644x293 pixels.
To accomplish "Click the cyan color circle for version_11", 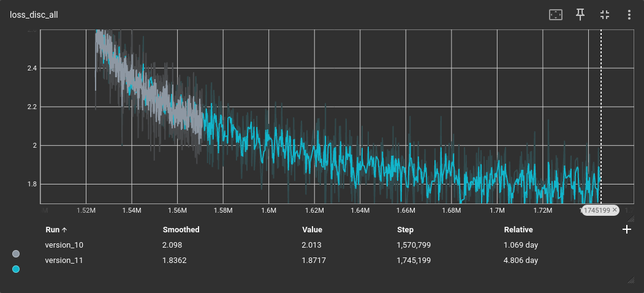I will coord(16,268).
